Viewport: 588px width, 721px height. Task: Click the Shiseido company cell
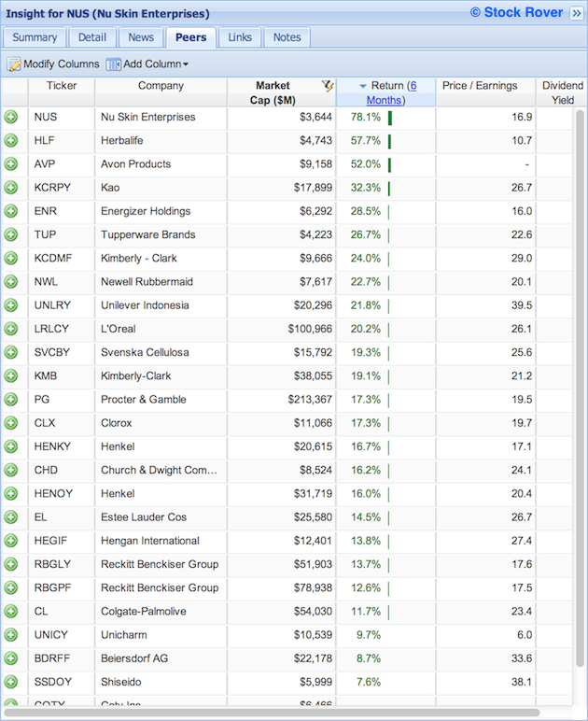(161, 682)
